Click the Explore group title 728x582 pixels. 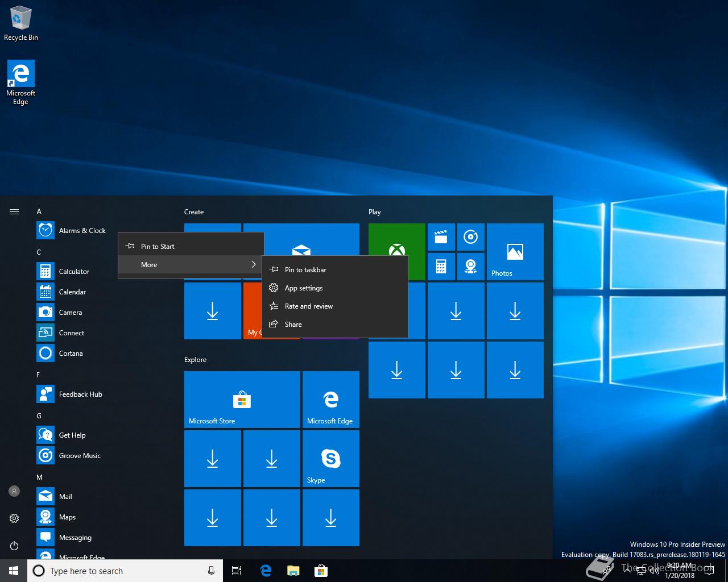[196, 359]
